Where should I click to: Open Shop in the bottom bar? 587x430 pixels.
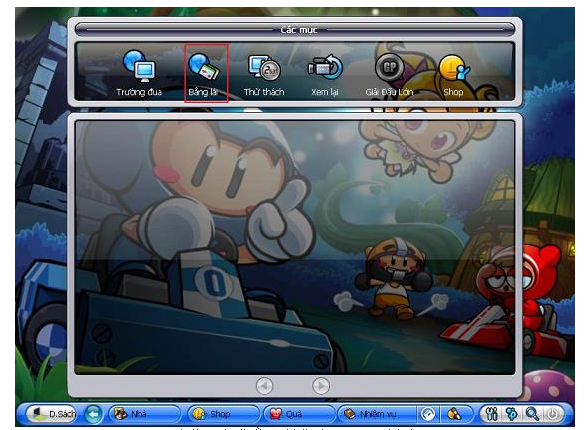(222, 414)
